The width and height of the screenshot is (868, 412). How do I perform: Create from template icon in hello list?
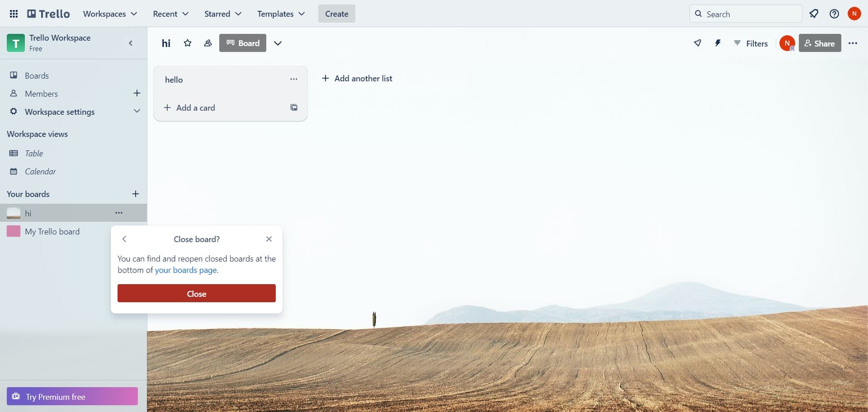pyautogui.click(x=294, y=108)
